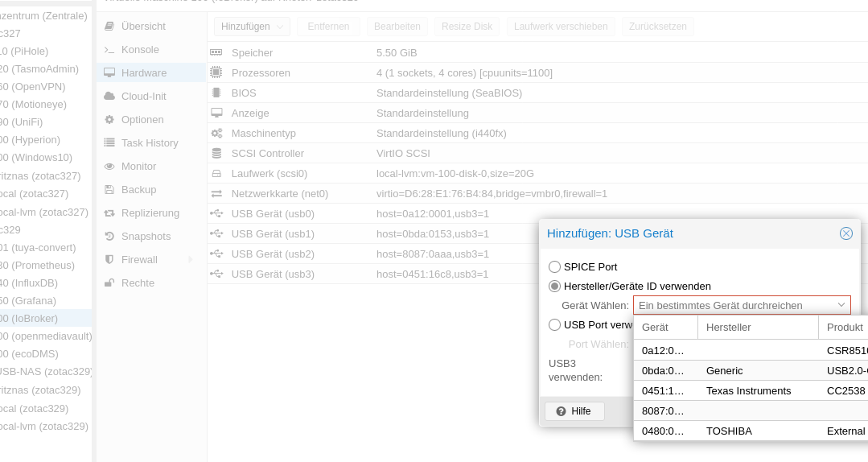Select the USB Gerät (usb2) hardware row
This screenshot has height=462, width=868.
537,254
